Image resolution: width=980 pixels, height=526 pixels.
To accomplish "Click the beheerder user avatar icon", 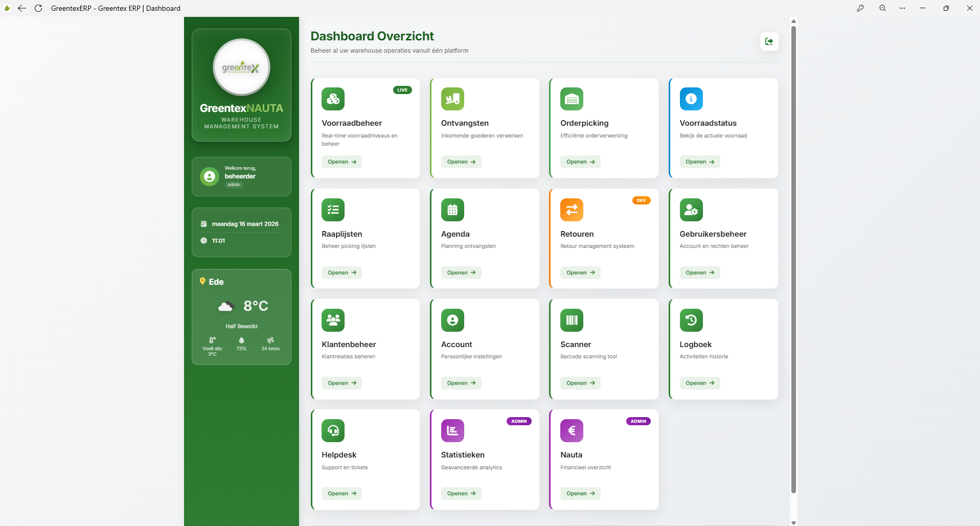I will click(210, 176).
